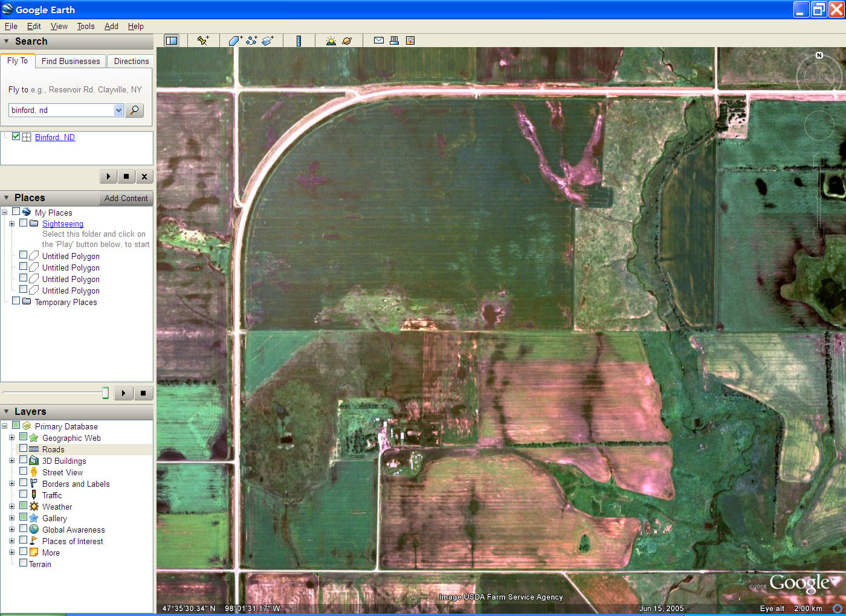Play the Places tour
The image size is (846, 616).
(123, 393)
